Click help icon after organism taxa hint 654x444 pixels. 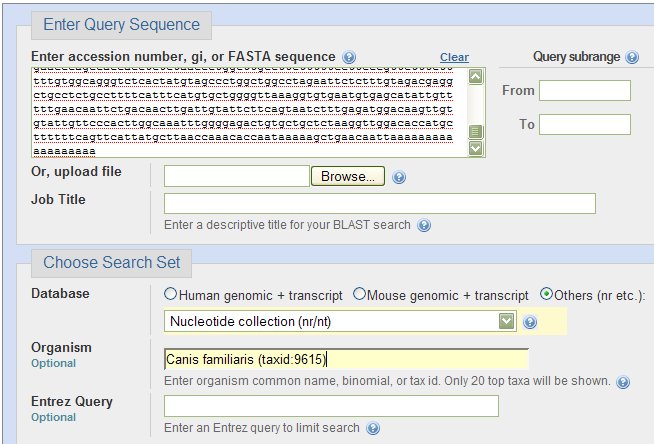tap(623, 382)
